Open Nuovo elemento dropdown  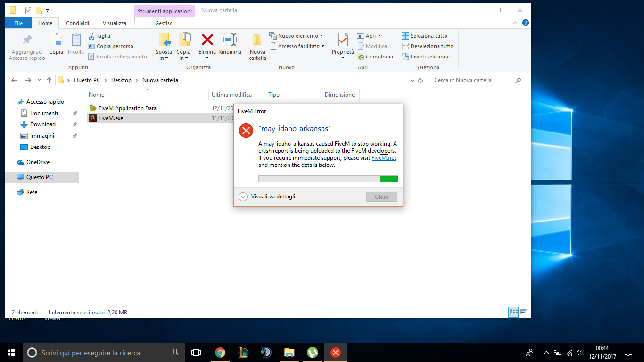[x=297, y=36]
